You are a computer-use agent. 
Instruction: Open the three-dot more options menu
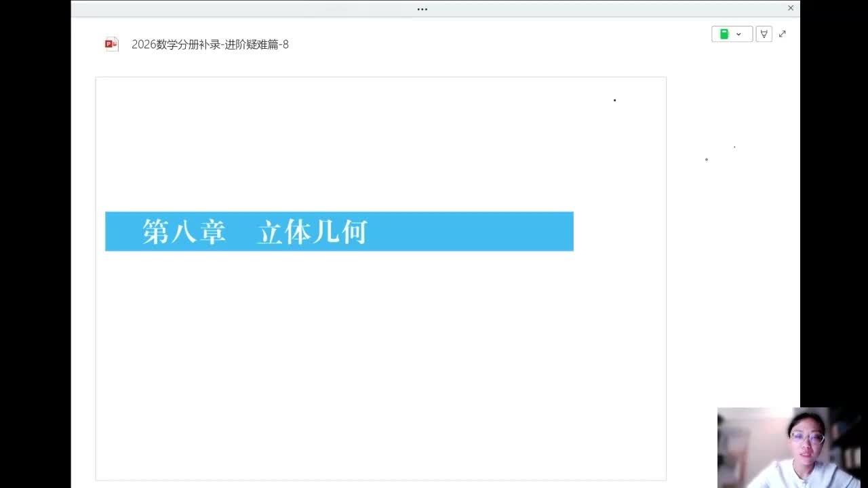coord(422,9)
